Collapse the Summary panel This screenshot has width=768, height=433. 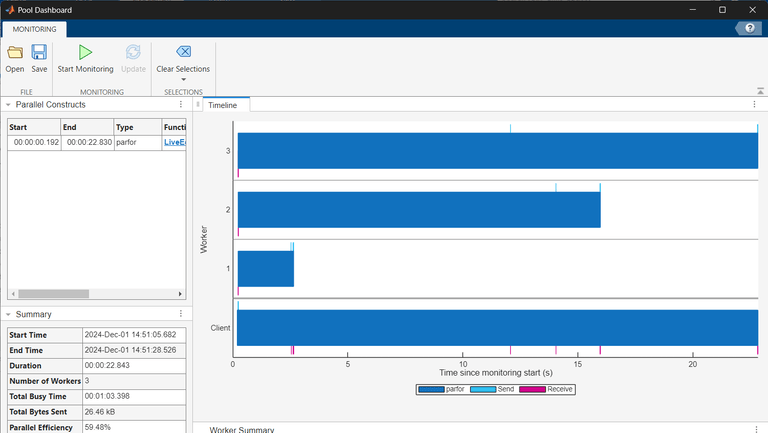[x=8, y=314]
